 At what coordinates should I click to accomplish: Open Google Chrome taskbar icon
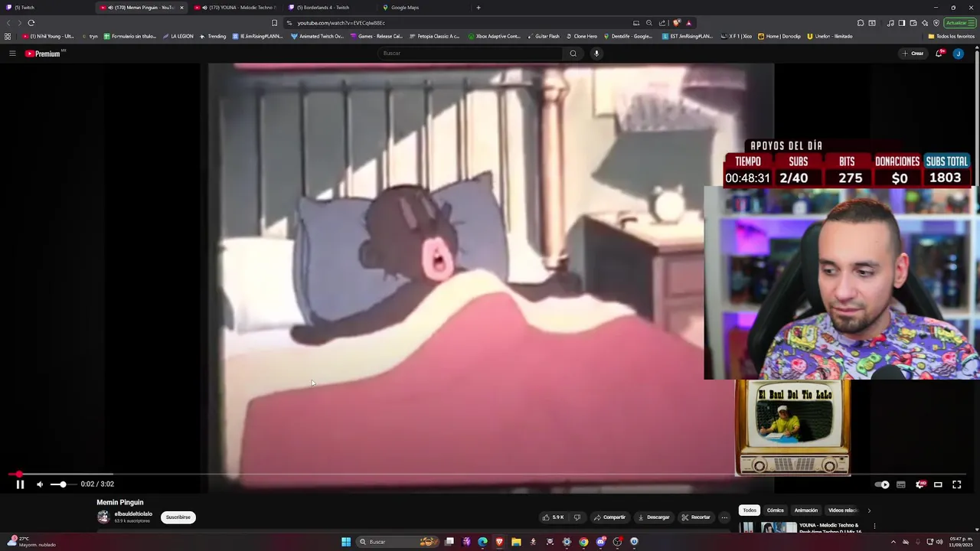point(583,542)
